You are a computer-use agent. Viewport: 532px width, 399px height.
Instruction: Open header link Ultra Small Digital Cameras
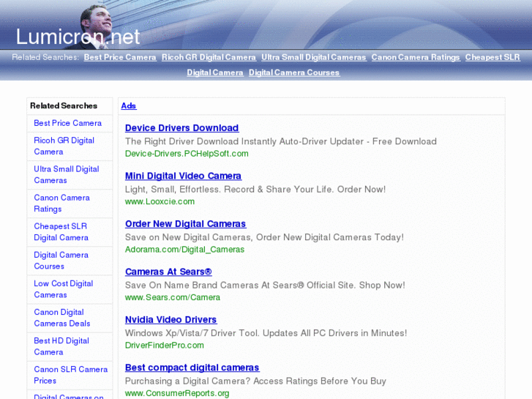[314, 57]
